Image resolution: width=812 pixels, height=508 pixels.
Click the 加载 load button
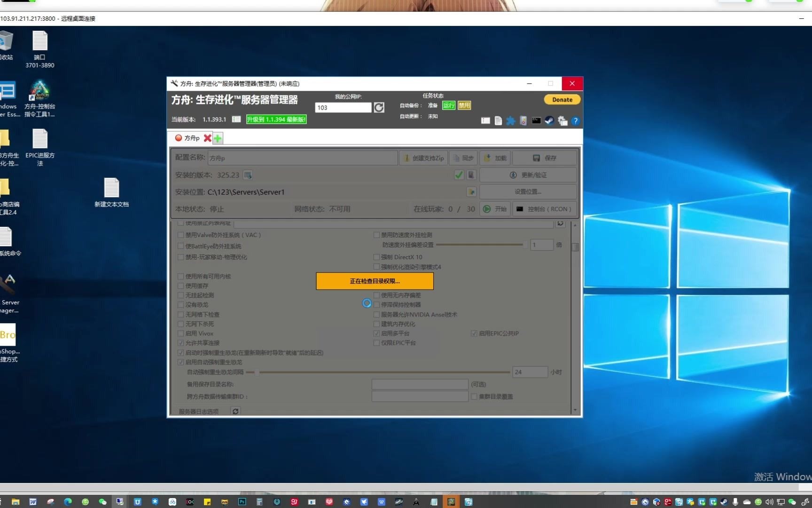pyautogui.click(x=495, y=158)
